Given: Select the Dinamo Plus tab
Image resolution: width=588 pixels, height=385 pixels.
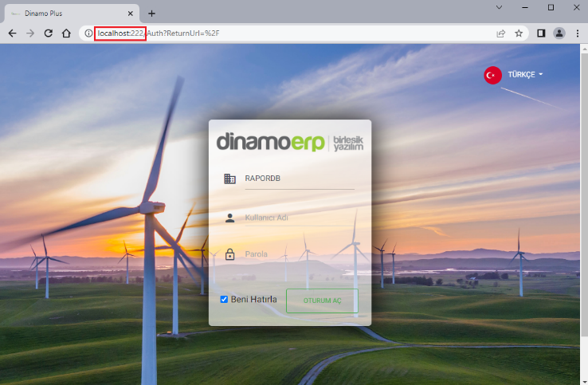Looking at the screenshot, I should [72, 14].
